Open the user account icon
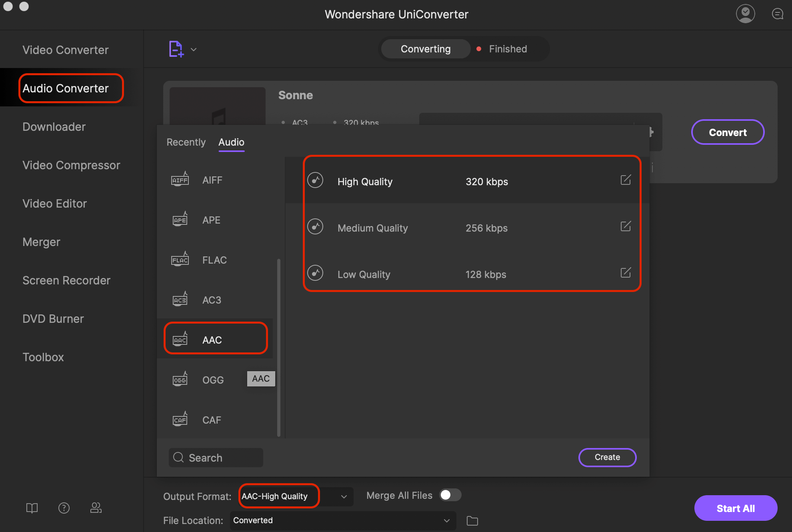The width and height of the screenshot is (792, 532). [746, 14]
